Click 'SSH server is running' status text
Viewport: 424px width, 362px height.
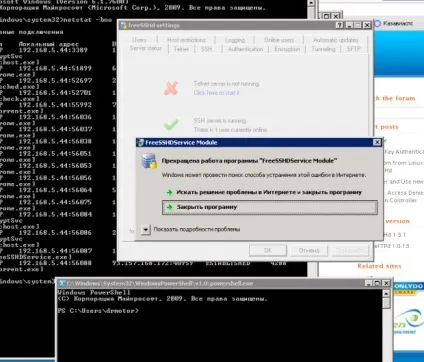tap(220, 121)
